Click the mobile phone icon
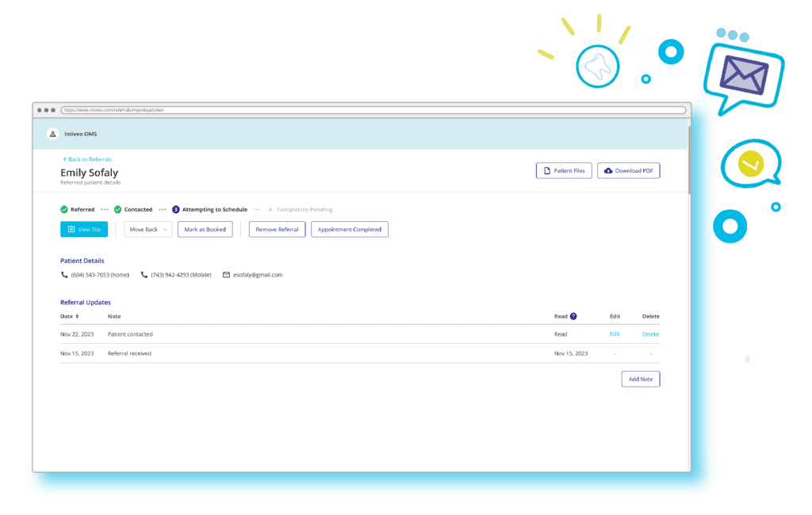Image resolution: width=812 pixels, height=515 pixels. point(144,275)
